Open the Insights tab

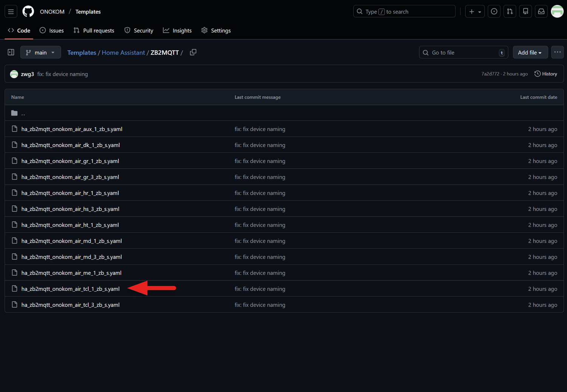[x=177, y=31]
